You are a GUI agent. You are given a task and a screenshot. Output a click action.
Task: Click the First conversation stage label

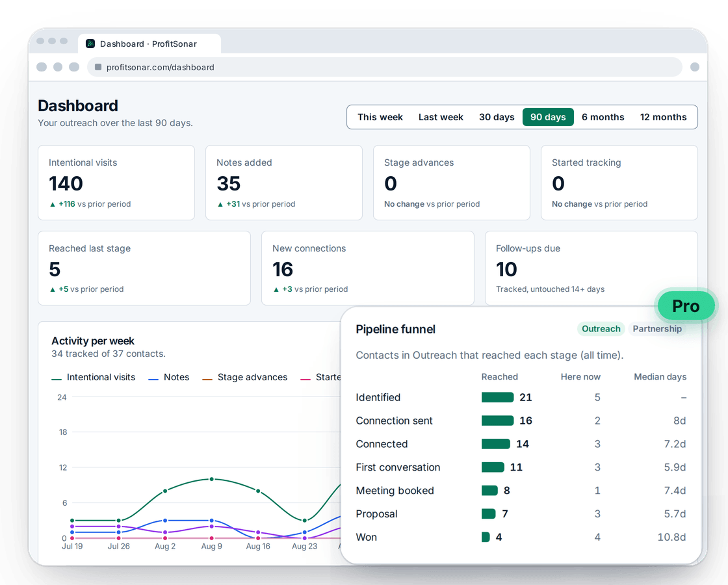coord(398,467)
